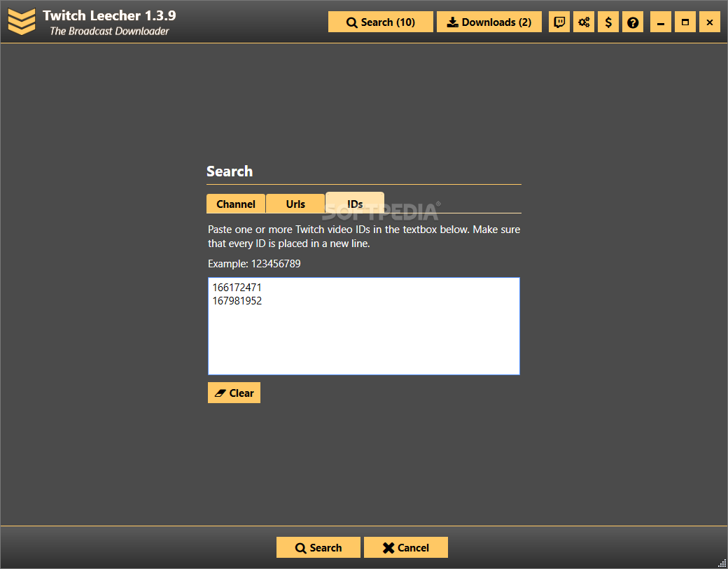Click the Twitch account icon button
Screen dimensions: 728x569
(559, 22)
